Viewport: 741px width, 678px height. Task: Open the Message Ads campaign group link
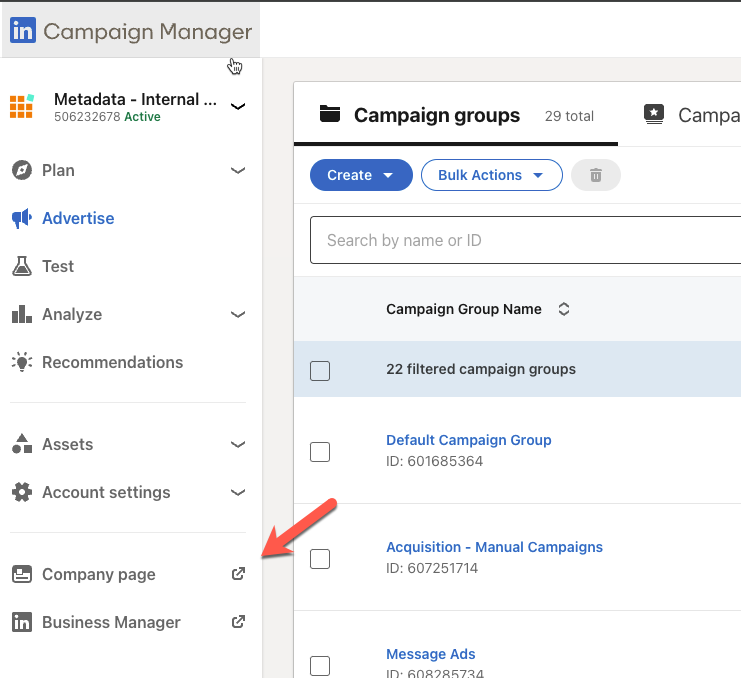tap(430, 654)
